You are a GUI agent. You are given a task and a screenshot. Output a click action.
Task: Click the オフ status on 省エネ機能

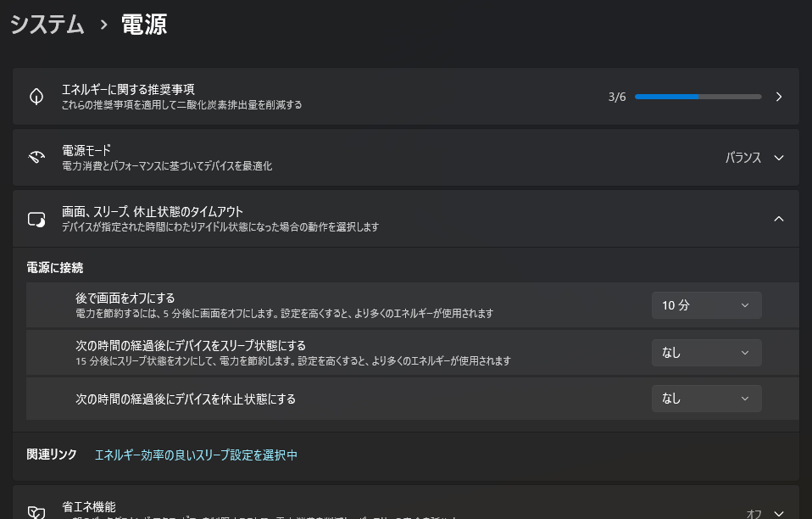point(754,513)
